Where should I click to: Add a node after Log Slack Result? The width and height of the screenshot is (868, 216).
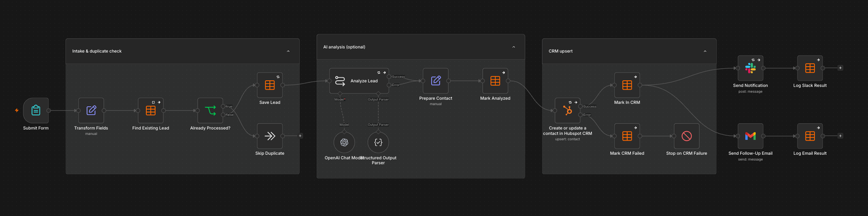click(840, 68)
